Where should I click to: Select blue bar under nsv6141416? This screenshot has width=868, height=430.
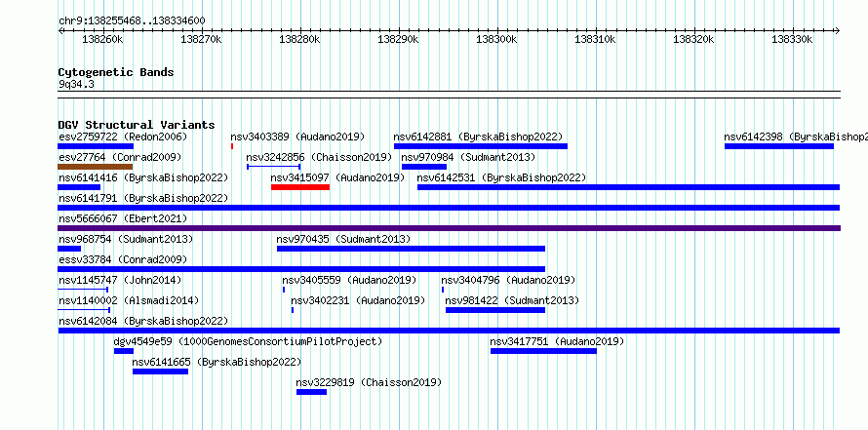[x=79, y=187]
